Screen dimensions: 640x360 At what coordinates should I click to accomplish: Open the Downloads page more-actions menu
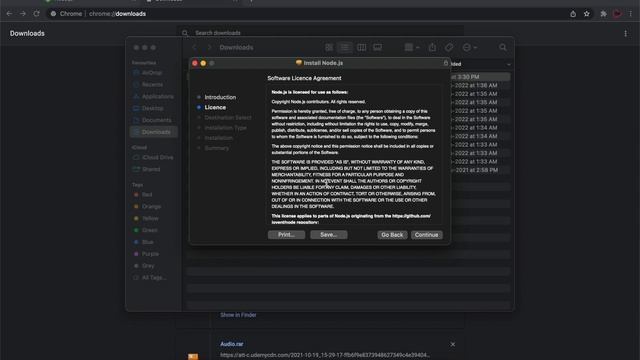(625, 33)
